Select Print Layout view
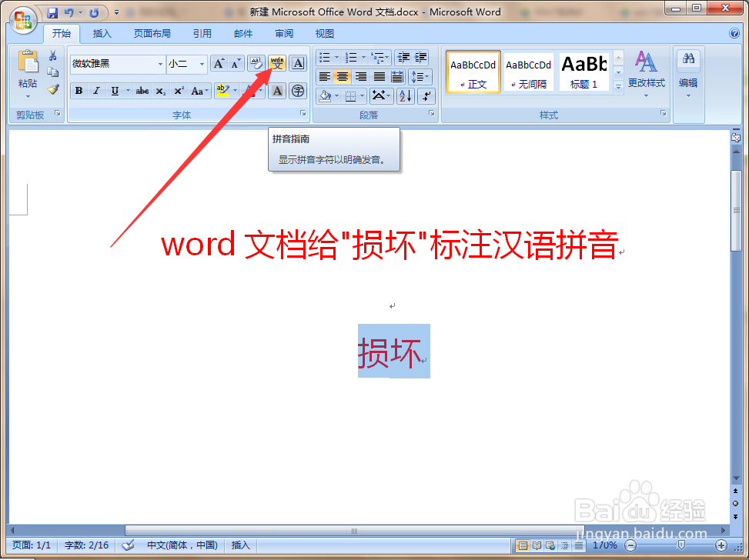Screen dimensions: 749x560 (523, 545)
